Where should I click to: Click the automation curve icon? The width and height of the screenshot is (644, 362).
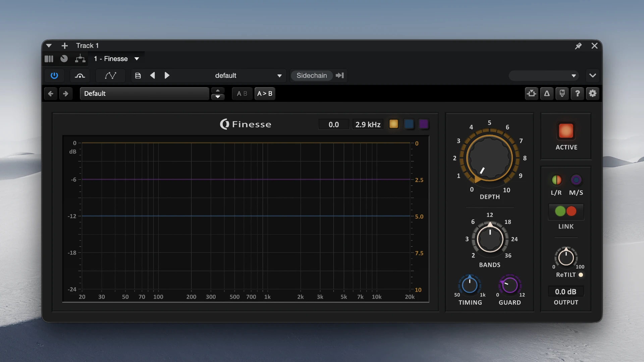[x=110, y=75]
